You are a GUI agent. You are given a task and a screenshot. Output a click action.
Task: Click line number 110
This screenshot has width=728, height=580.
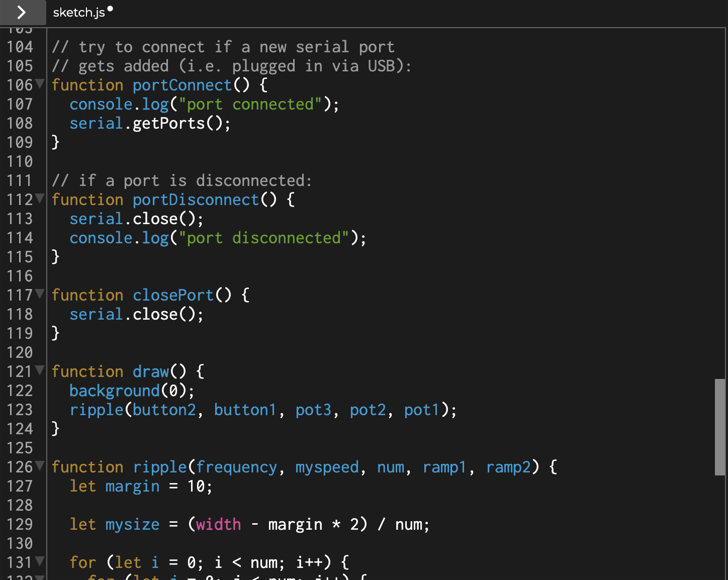(21, 161)
